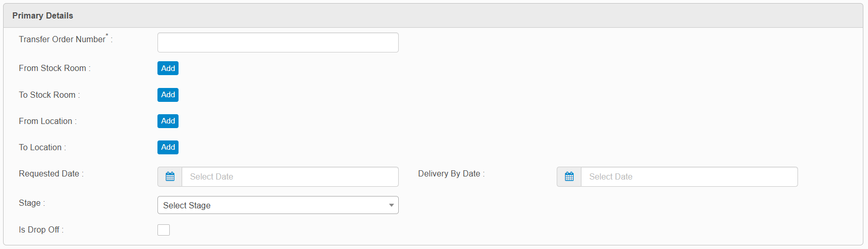The height and width of the screenshot is (249, 868).
Task: Click the To Location label
Action: coord(40,148)
